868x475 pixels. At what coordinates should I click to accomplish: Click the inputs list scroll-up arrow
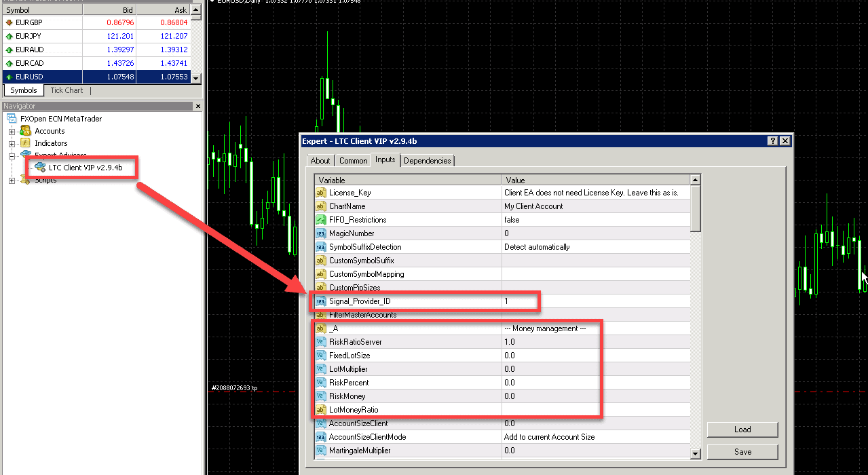click(x=695, y=180)
